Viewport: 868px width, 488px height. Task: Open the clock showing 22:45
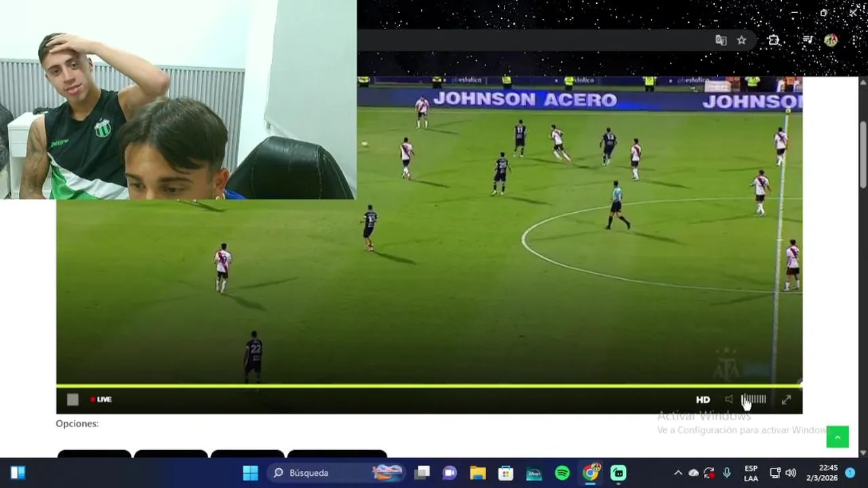pyautogui.click(x=821, y=473)
